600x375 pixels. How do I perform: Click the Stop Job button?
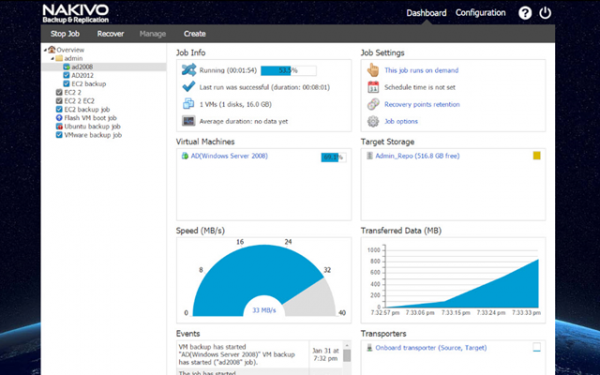[x=65, y=34]
